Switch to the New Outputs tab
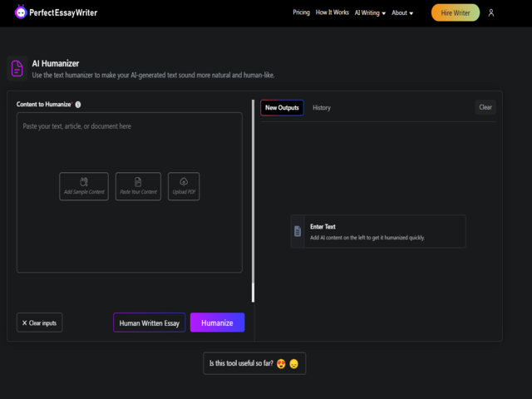This screenshot has width=532, height=399. (x=282, y=107)
